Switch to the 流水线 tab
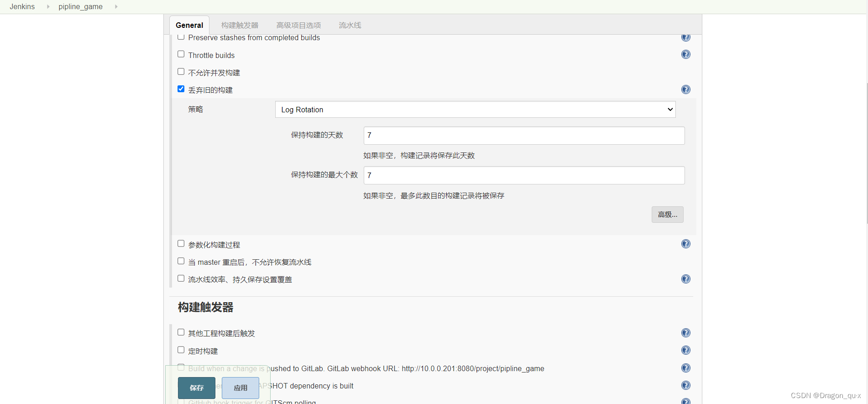 (x=350, y=25)
